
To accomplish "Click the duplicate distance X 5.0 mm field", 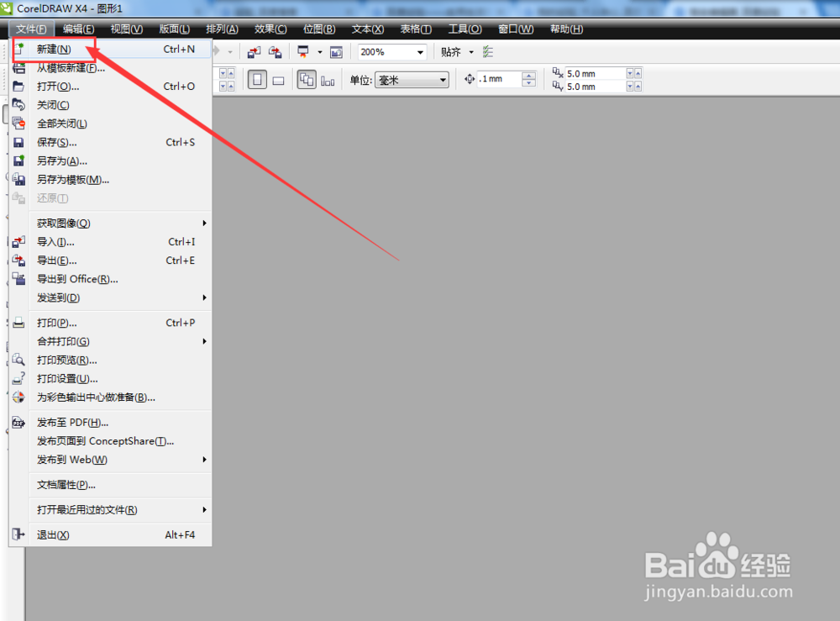I will (x=596, y=73).
